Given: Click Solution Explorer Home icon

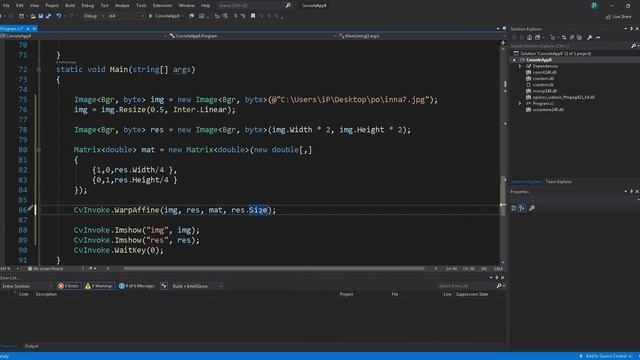Looking at the screenshot, I should [x=529, y=38].
